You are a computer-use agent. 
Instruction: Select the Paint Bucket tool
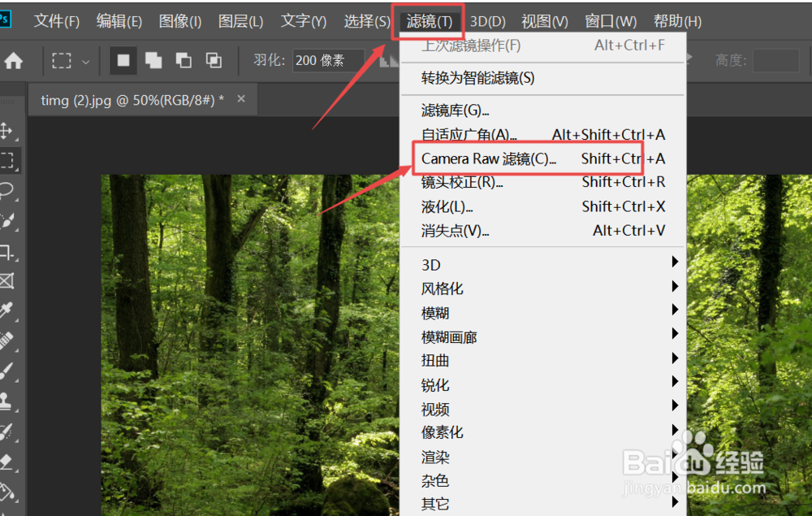(6, 492)
